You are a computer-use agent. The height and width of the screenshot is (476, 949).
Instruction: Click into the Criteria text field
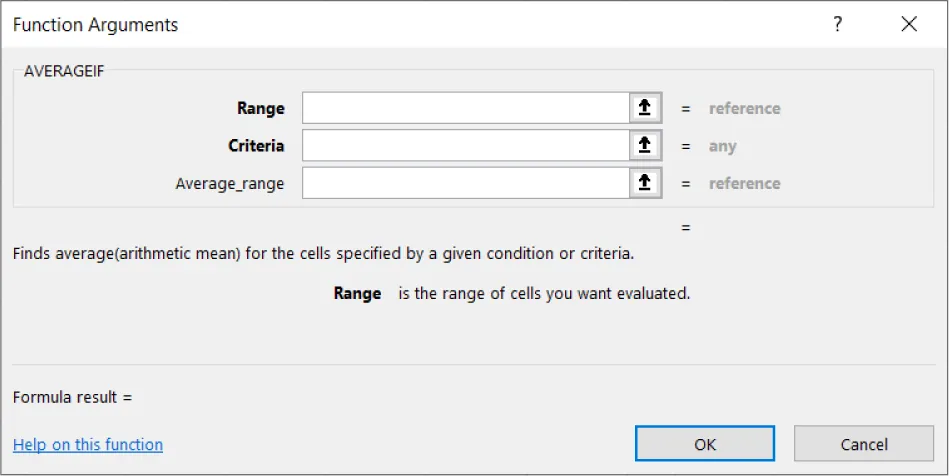pyautogui.click(x=465, y=146)
